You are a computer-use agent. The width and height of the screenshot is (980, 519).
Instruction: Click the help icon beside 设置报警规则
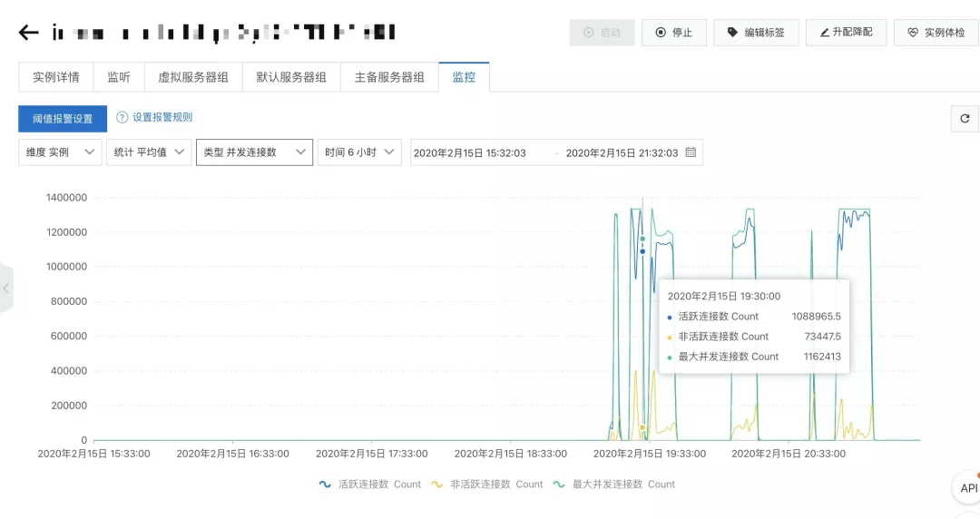[122, 117]
